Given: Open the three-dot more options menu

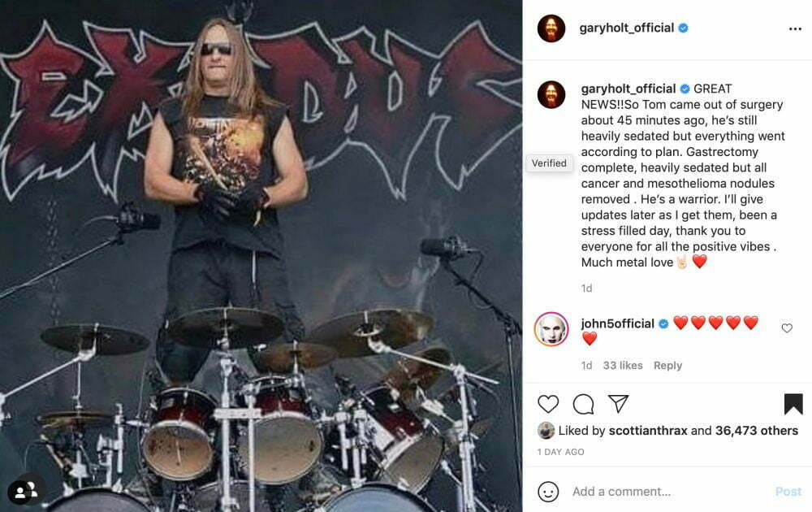Looking at the screenshot, I should 796,28.
